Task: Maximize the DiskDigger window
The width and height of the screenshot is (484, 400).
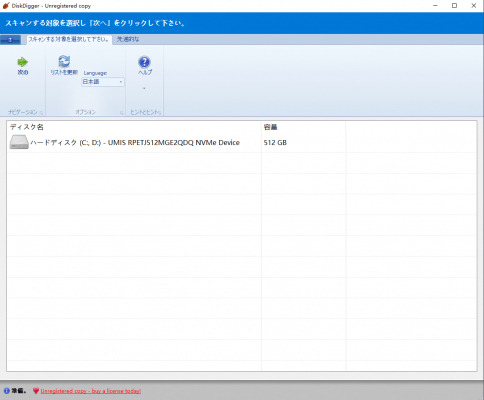Action: [454, 6]
